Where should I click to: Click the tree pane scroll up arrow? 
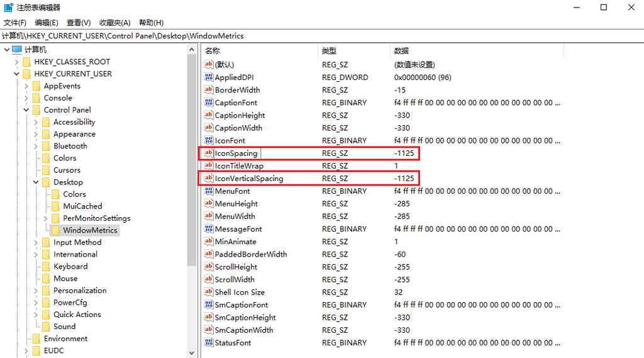click(x=191, y=50)
